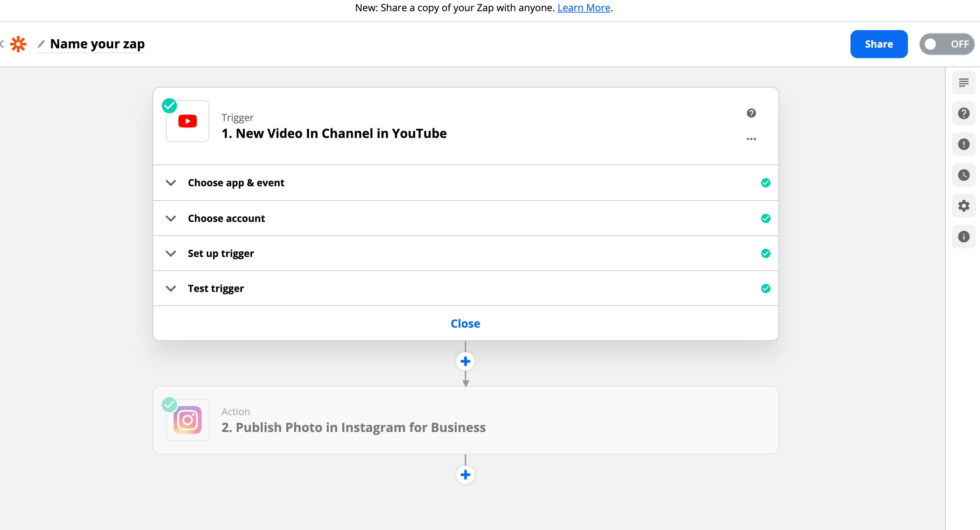
Task: Click the YouTube trigger app icon
Action: pyautogui.click(x=187, y=121)
